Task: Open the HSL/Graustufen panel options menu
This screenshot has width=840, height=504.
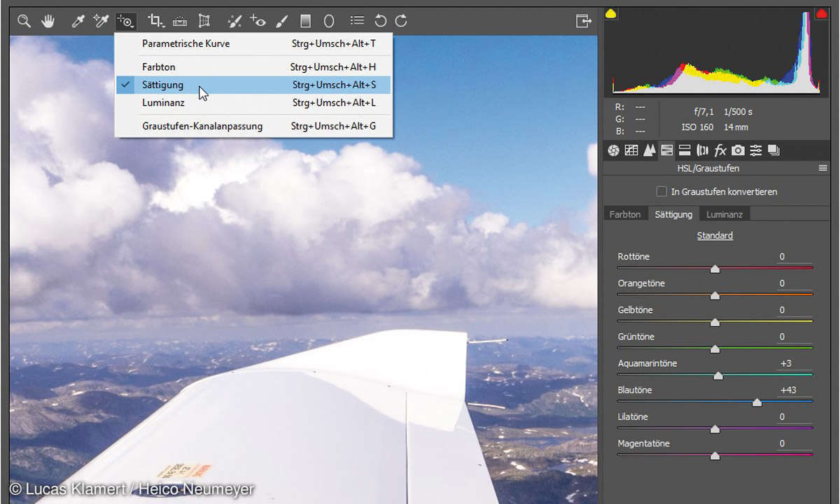Action: coord(822,168)
